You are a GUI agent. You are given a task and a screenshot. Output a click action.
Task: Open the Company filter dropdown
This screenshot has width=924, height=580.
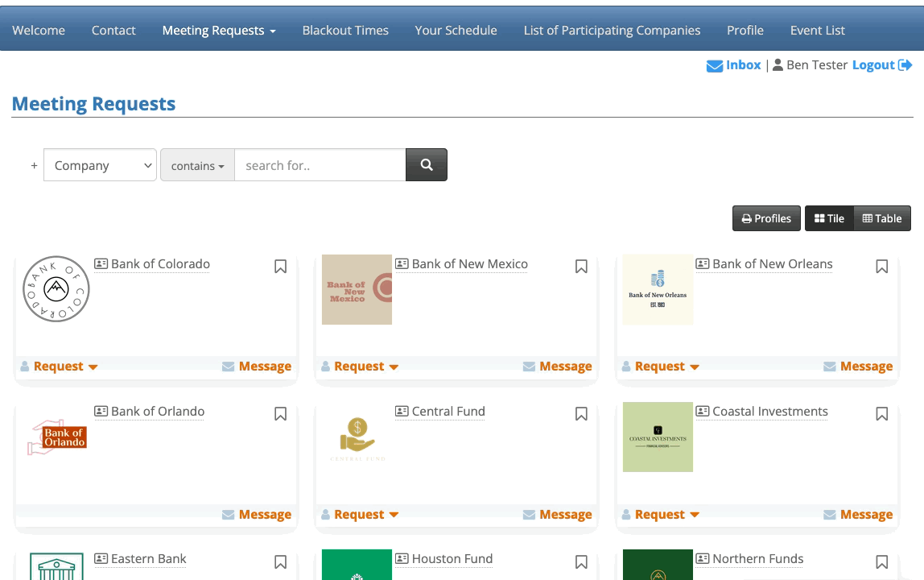point(100,165)
